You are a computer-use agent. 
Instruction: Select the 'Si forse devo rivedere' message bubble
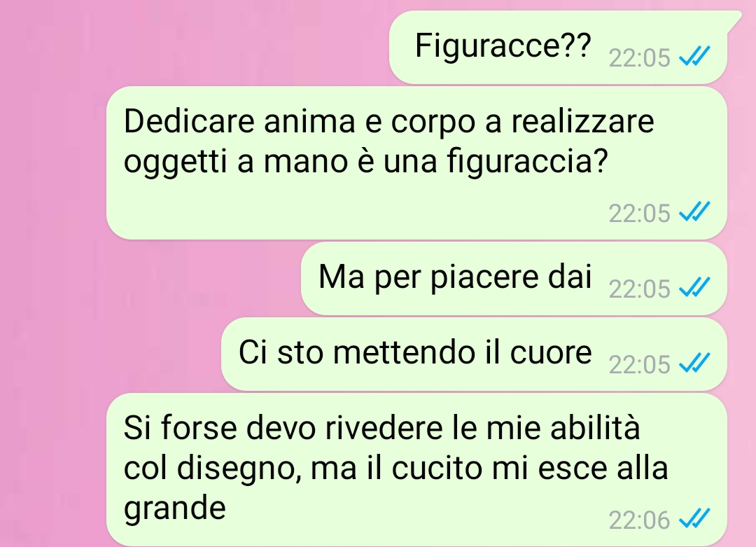[x=416, y=469]
